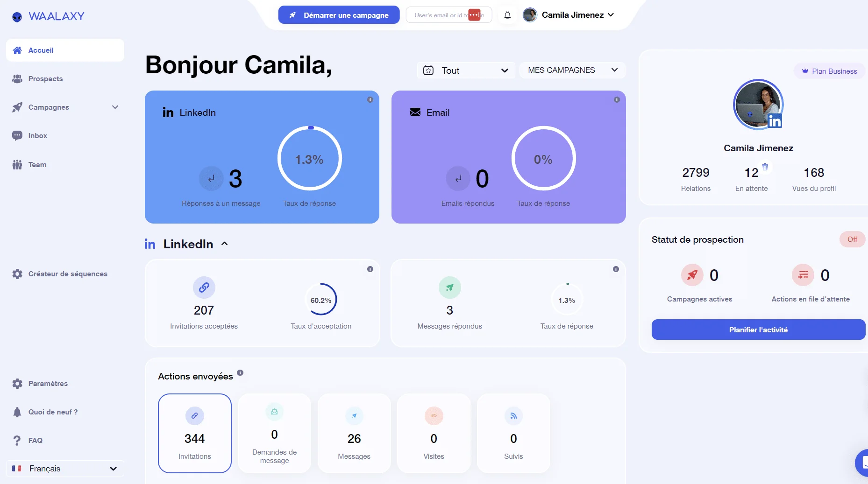Select the 344 Invitations card
Image resolution: width=868 pixels, height=484 pixels.
[x=195, y=433]
